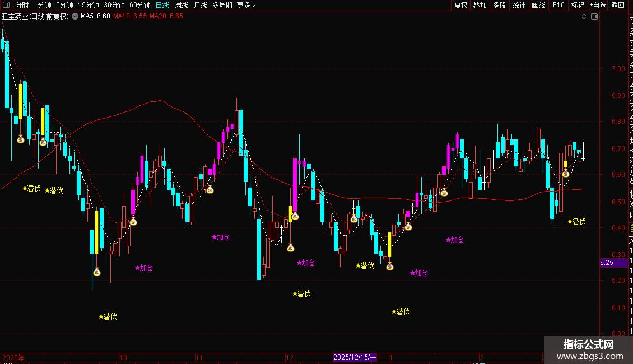
Task: Open the F10 company info
Action: click(x=558, y=5)
